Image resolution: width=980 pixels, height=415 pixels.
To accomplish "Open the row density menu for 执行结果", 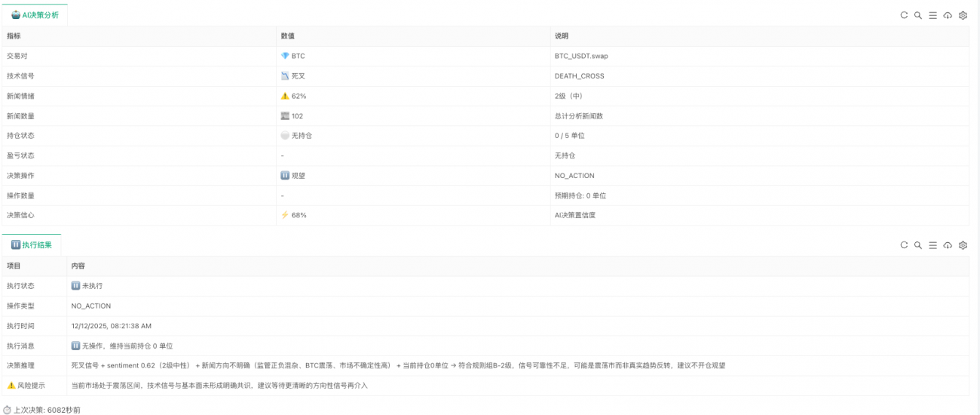I will [933, 245].
